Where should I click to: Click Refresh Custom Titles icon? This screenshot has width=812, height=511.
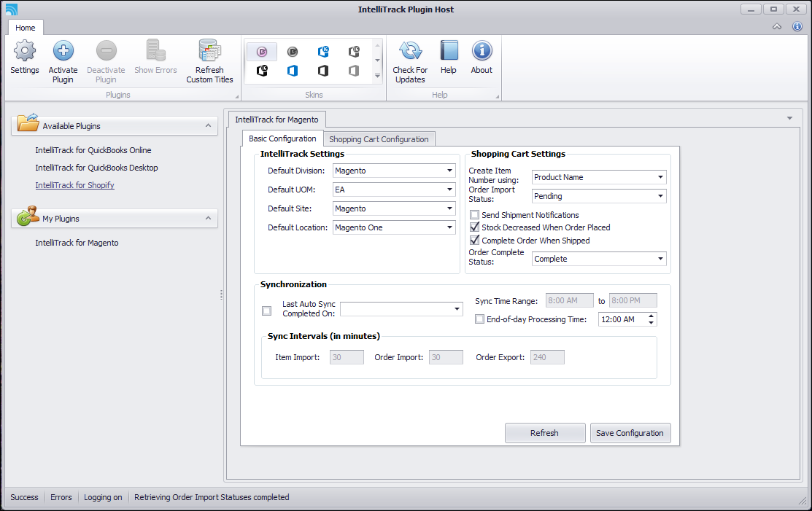pyautogui.click(x=209, y=51)
